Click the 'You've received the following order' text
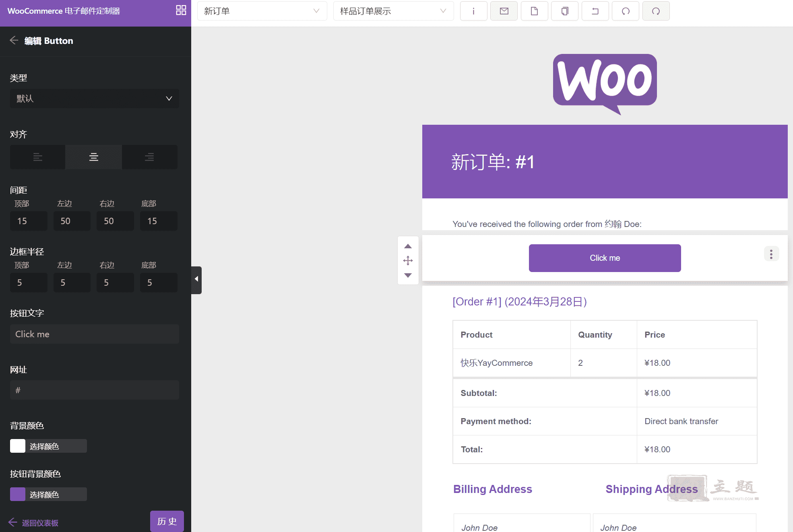Image resolution: width=793 pixels, height=532 pixels. click(x=547, y=224)
